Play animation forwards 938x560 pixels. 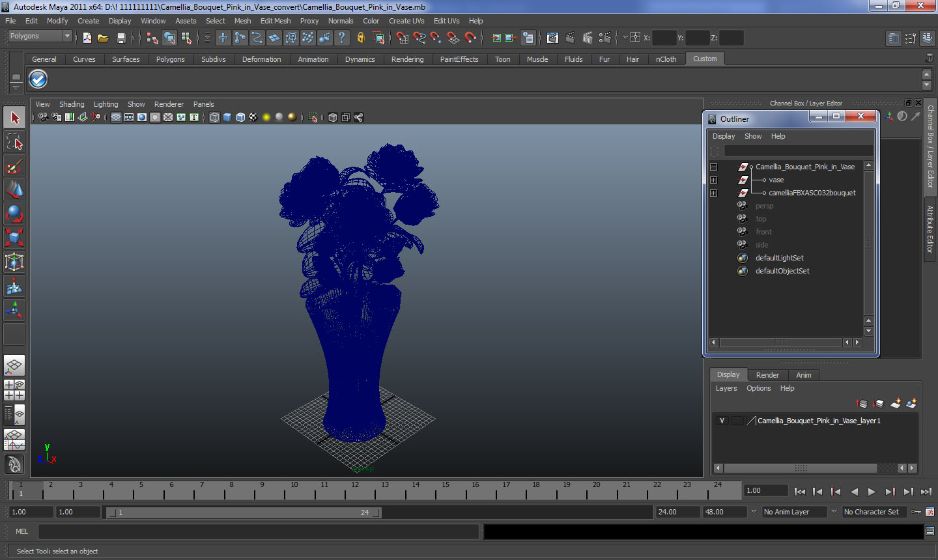tap(872, 492)
